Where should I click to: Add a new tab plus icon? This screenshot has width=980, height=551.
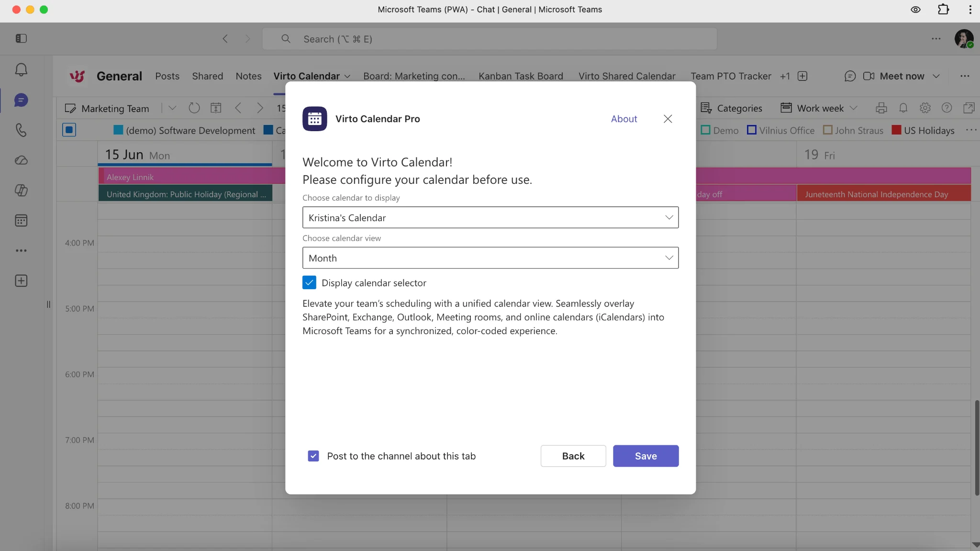803,76
